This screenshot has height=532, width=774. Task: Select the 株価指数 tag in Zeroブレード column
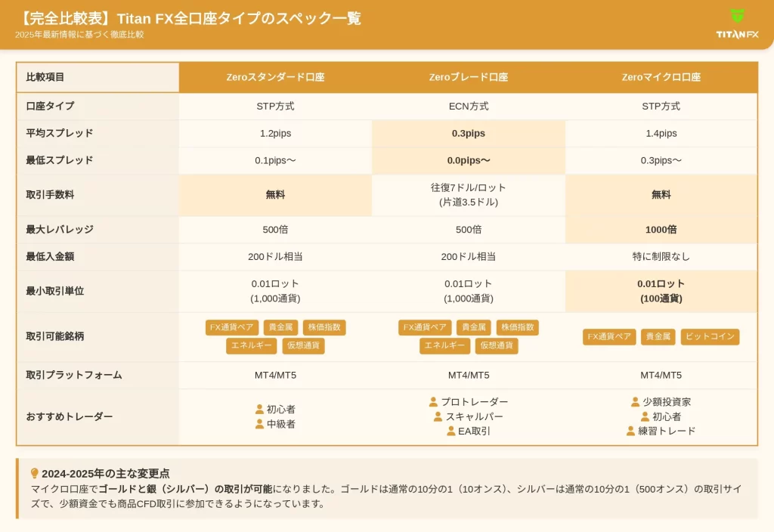[x=517, y=327]
